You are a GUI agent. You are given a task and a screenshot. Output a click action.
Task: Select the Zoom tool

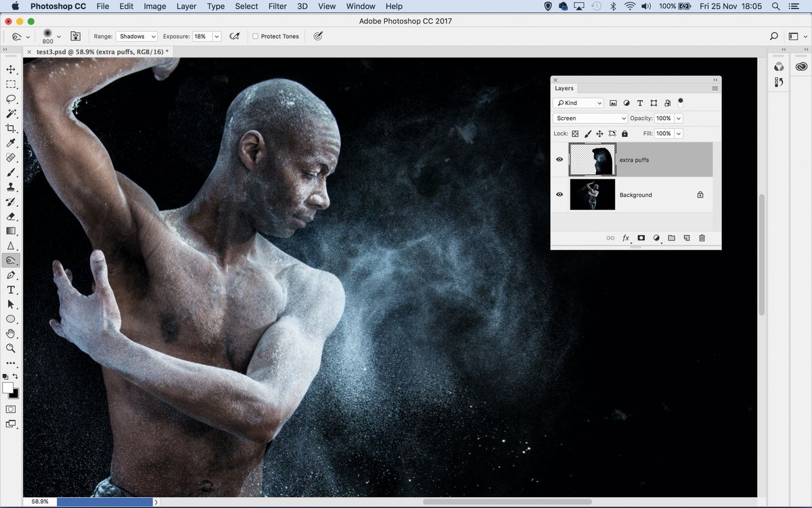pyautogui.click(x=10, y=348)
